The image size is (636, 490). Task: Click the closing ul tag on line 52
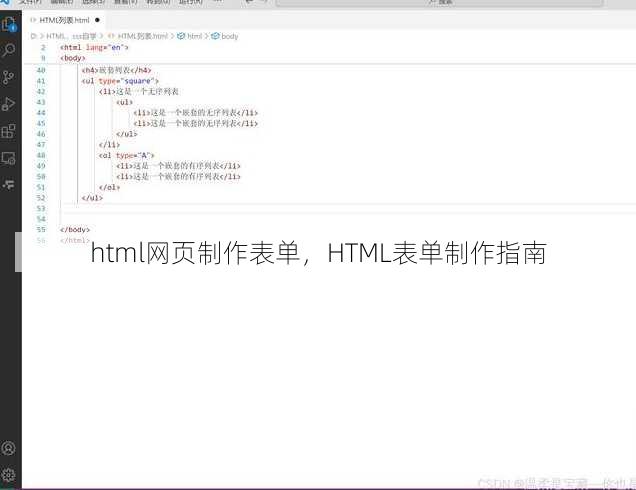(x=92, y=198)
